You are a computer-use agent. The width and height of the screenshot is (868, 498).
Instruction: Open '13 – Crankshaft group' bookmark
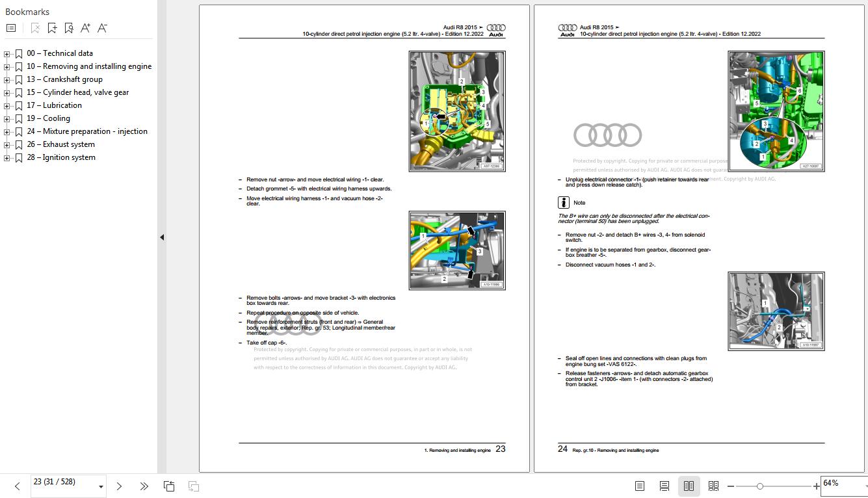point(64,79)
